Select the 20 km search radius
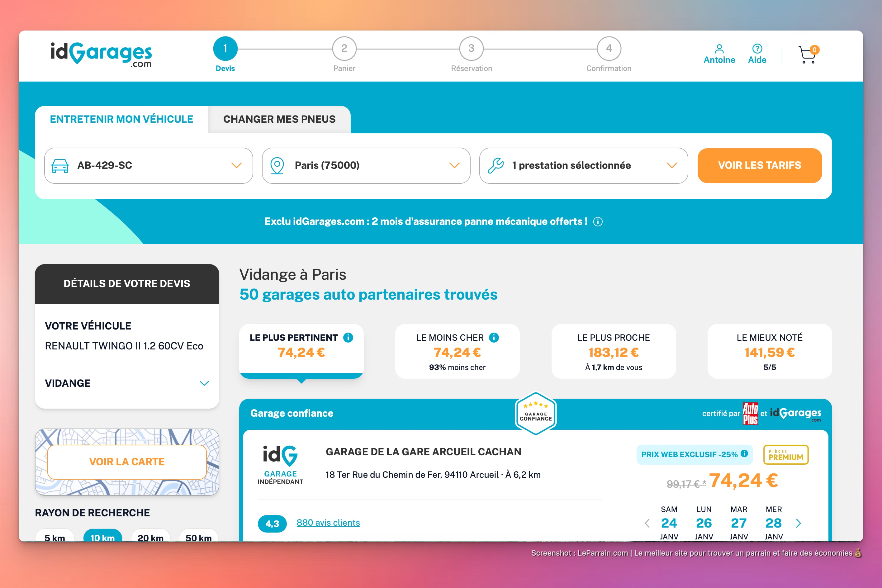The width and height of the screenshot is (882, 588). click(150, 537)
